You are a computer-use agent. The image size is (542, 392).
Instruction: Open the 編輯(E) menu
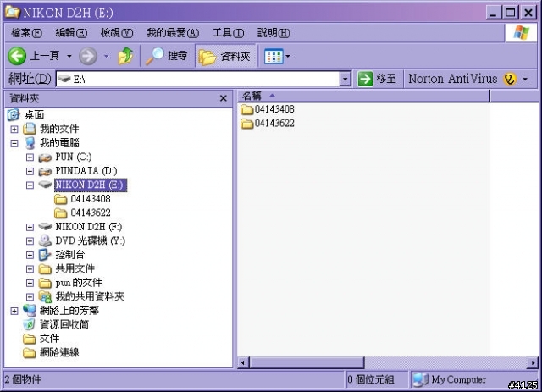click(71, 33)
